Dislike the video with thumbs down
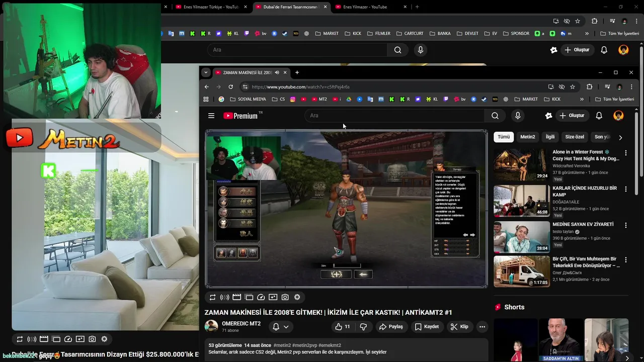Image resolution: width=644 pixels, height=362 pixels. [363, 327]
